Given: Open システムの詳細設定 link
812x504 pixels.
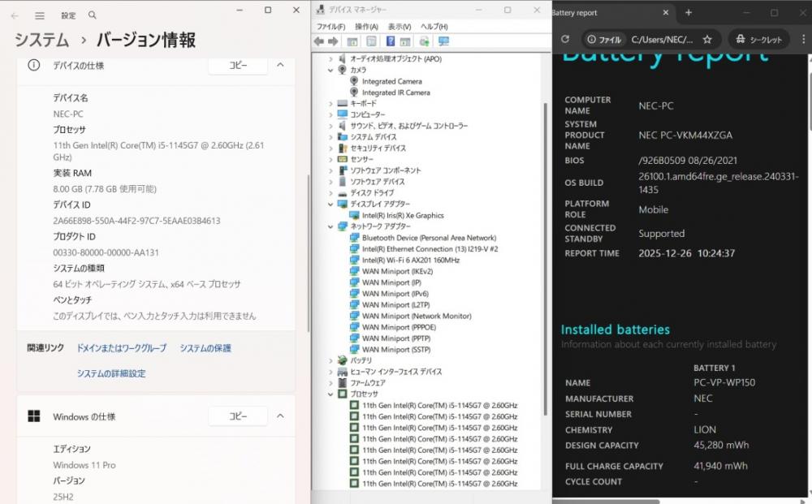Looking at the screenshot, I should click(x=111, y=373).
